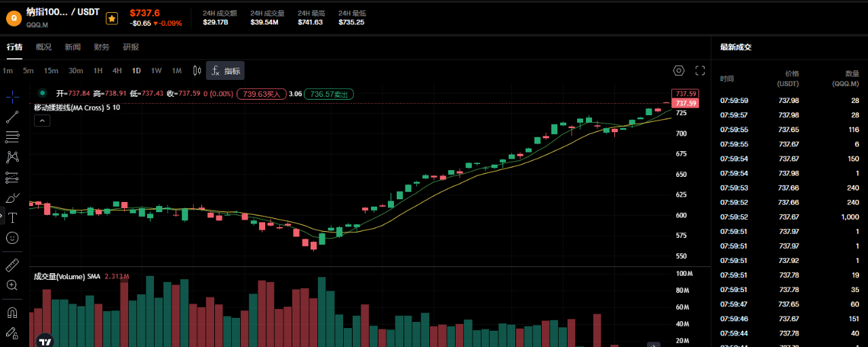Select the horizontal lines Fibonacci tool

pyautogui.click(x=12, y=137)
